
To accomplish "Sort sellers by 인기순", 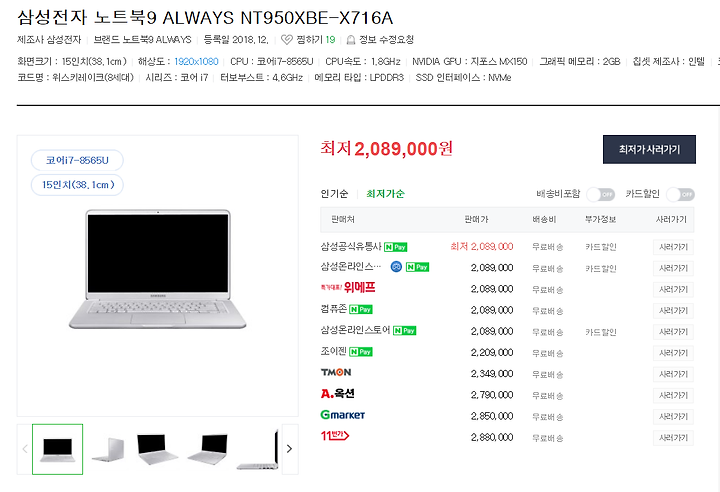I will [334, 194].
